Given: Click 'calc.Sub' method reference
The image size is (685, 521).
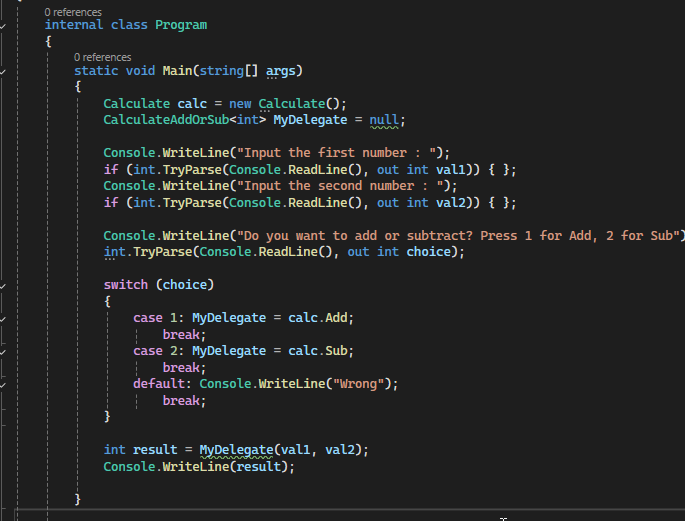Looking at the screenshot, I should tap(318, 351).
